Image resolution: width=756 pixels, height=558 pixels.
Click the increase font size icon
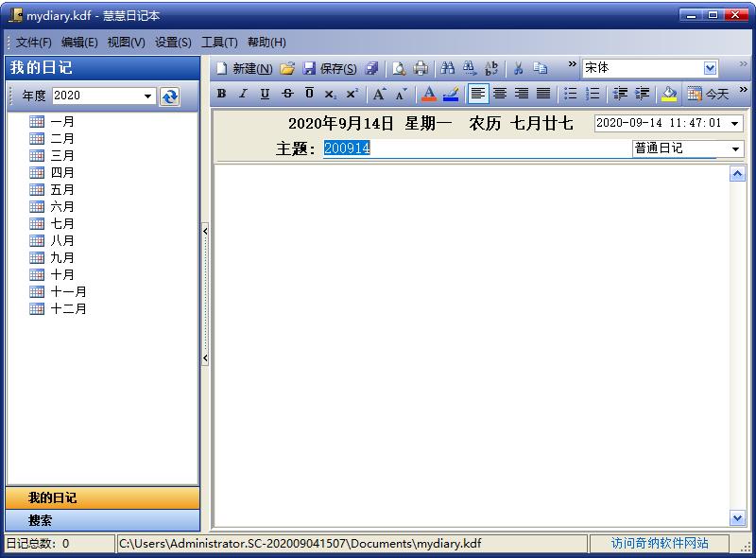[x=380, y=94]
